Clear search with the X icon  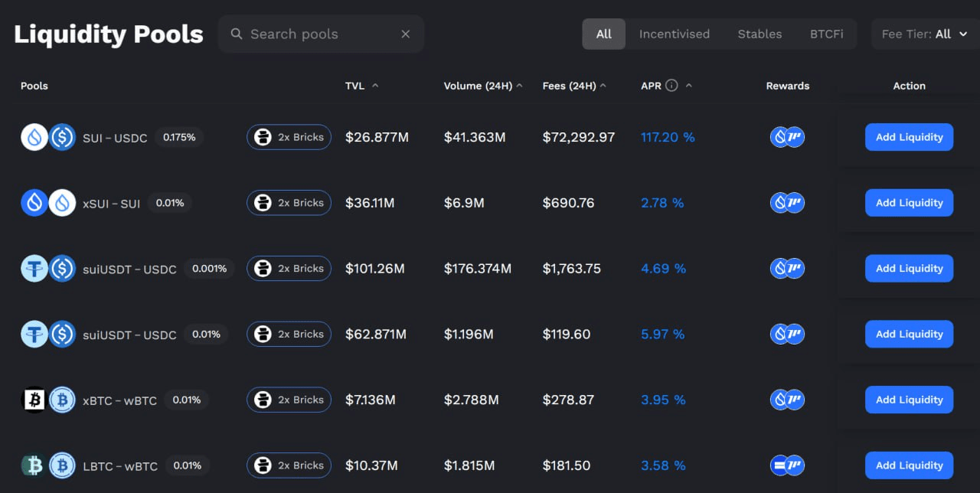[x=406, y=34]
